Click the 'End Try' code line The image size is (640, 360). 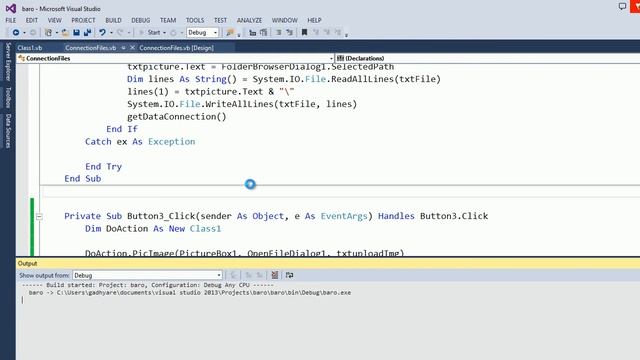(103, 167)
